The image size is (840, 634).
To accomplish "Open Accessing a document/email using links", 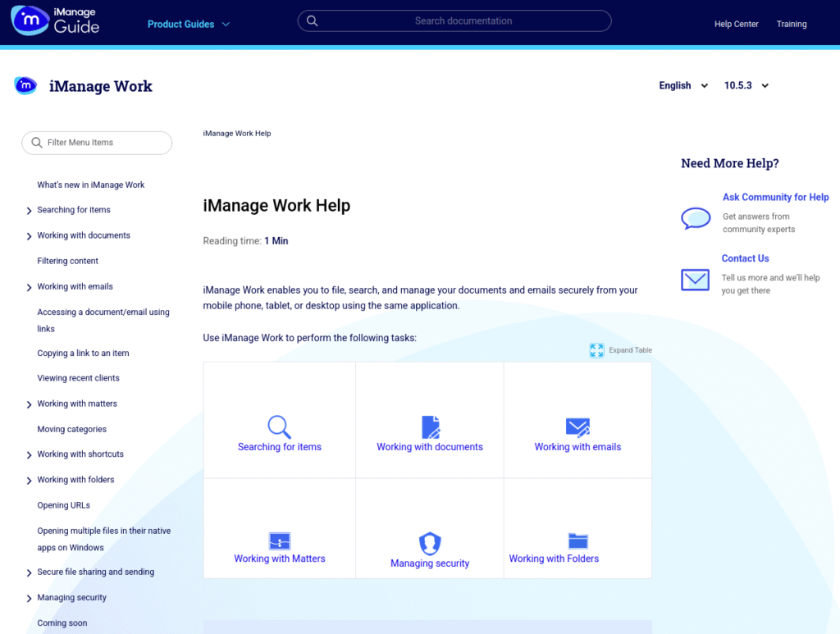I will click(x=103, y=320).
